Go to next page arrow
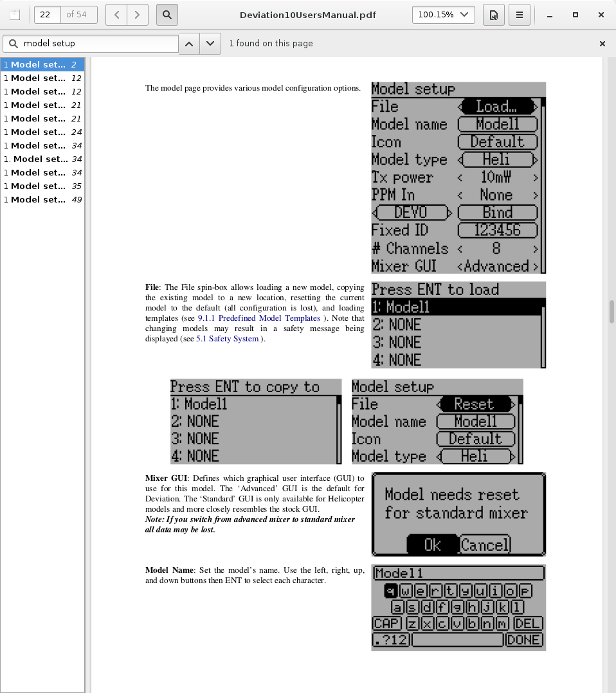 coord(138,15)
